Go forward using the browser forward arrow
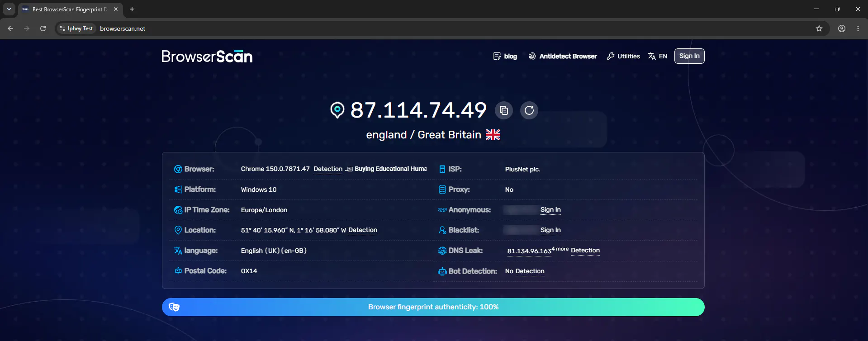 [27, 28]
